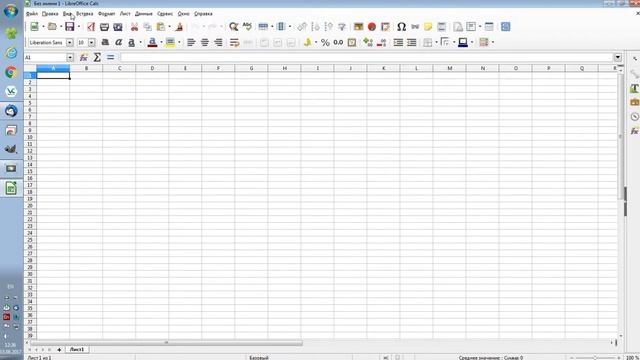Insert special character Omega icon

pyautogui.click(x=401, y=27)
